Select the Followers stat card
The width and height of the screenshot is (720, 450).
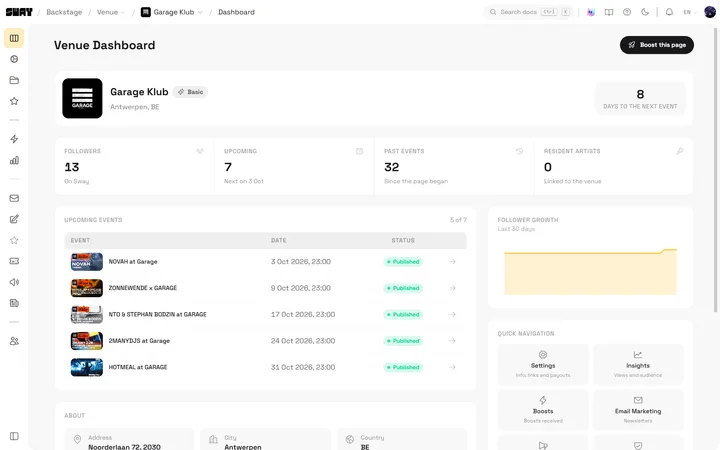134,166
